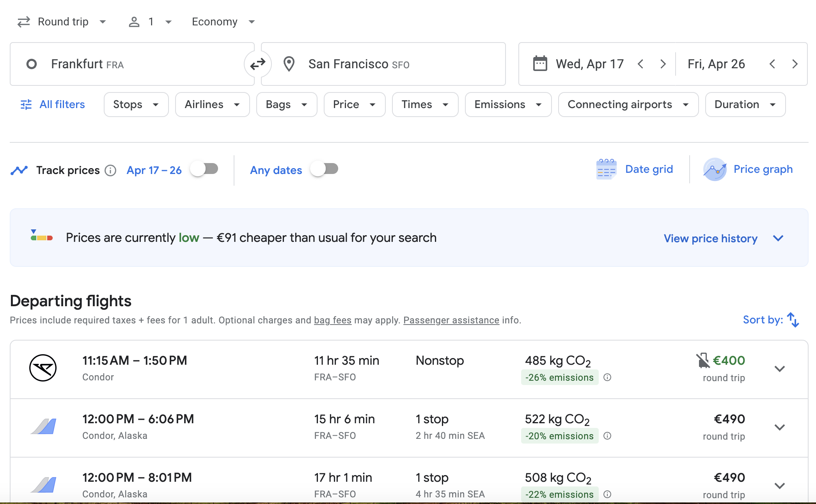Click View price history link

coord(711,238)
